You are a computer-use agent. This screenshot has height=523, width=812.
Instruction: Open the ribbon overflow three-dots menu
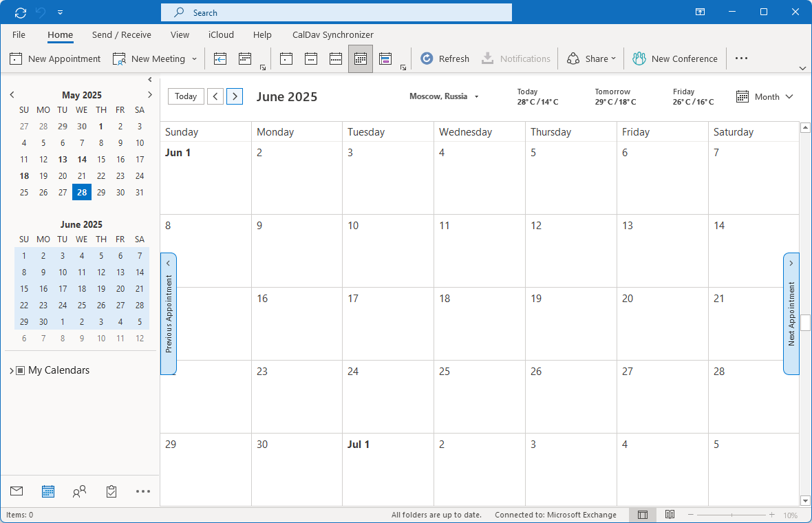[x=741, y=58]
